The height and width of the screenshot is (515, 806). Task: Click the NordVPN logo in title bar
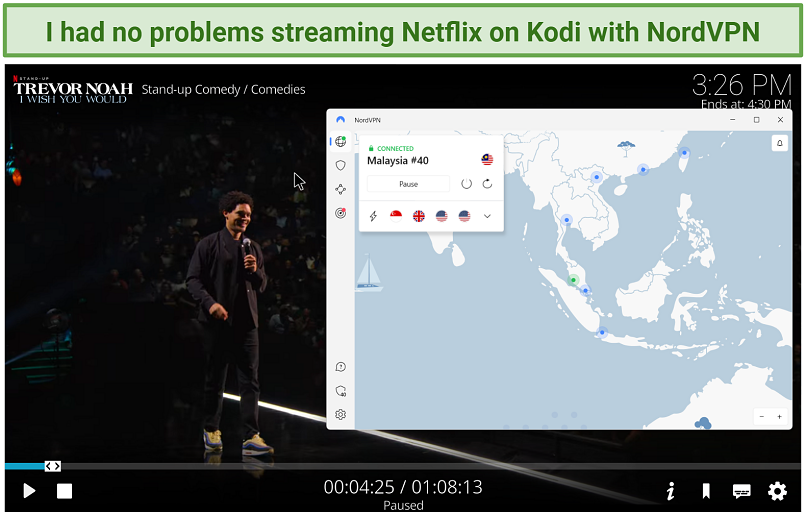point(340,120)
